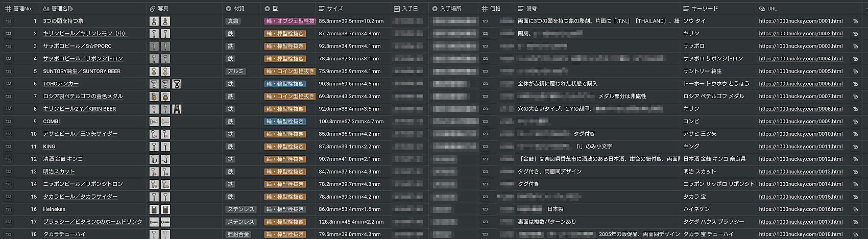Click the hash icon in the 管理No. header
868x239 pixels.
8,9
